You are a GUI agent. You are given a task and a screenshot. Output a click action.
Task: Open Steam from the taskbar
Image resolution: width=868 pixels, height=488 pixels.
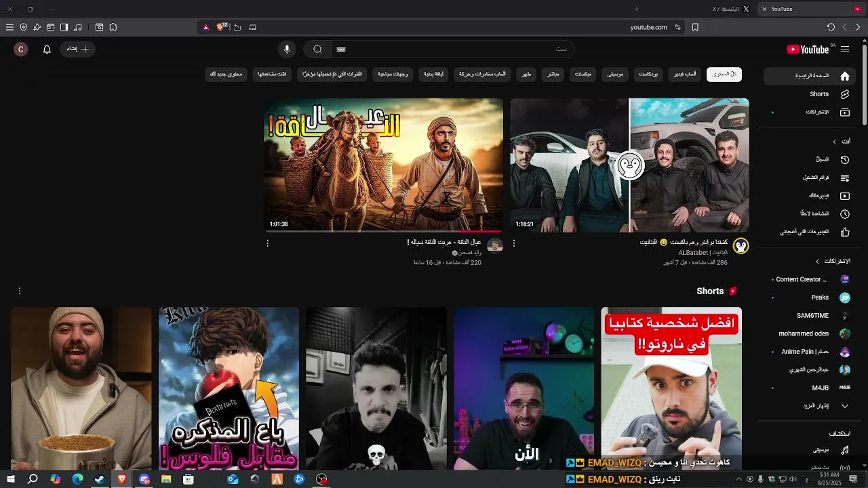click(100, 479)
